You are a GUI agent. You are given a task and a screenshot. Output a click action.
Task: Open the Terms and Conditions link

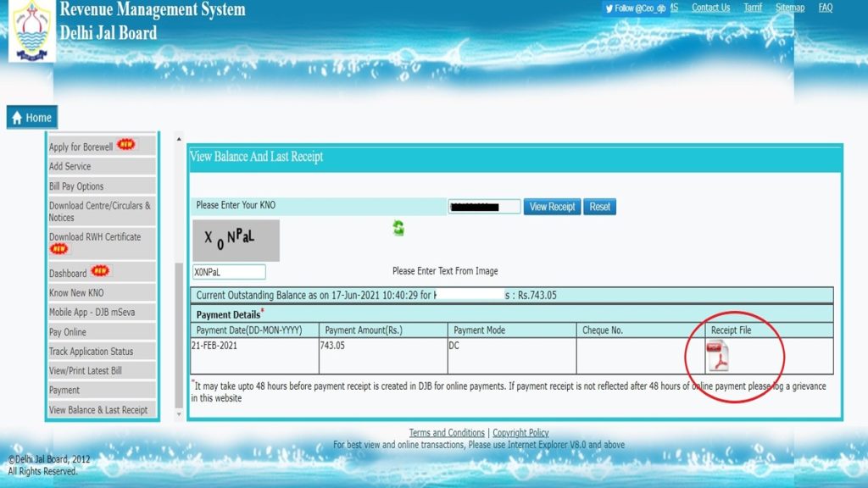coord(447,432)
